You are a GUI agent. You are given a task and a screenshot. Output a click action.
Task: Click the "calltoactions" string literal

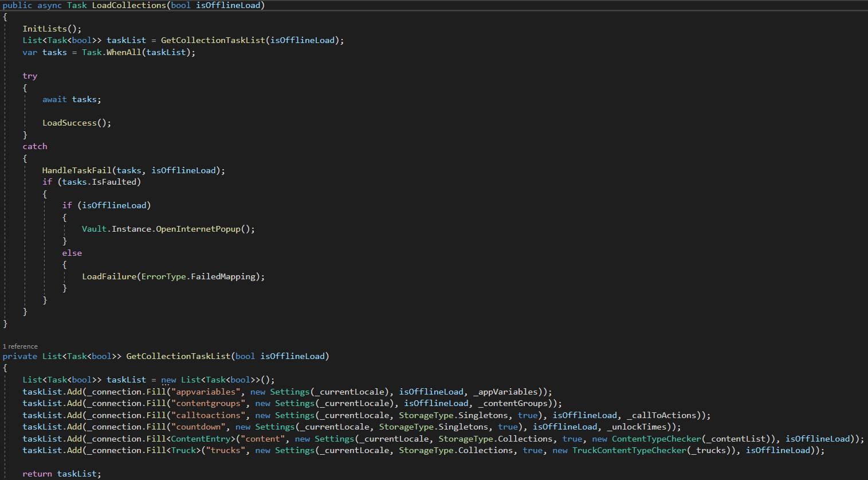[x=209, y=415]
